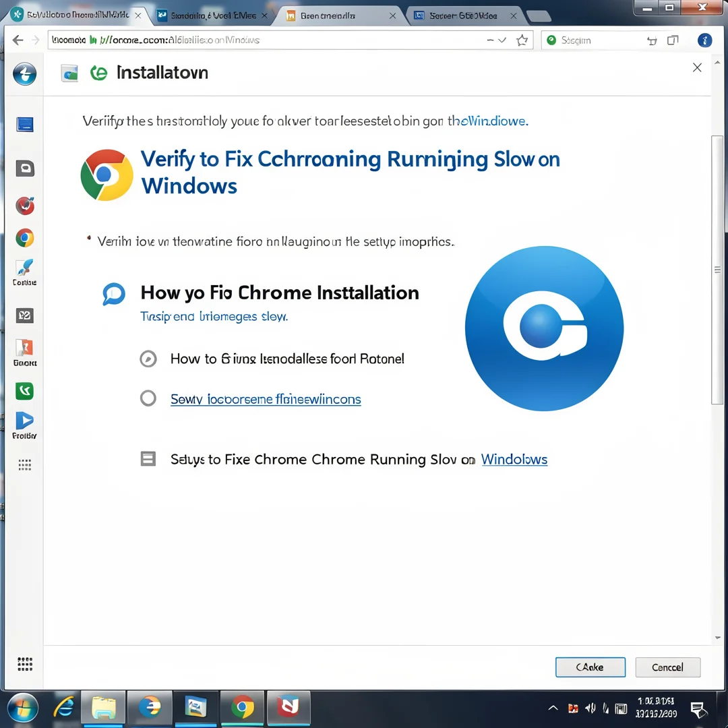This screenshot has height=728, width=728.
Task: Click the Cencel button
Action: (667, 667)
